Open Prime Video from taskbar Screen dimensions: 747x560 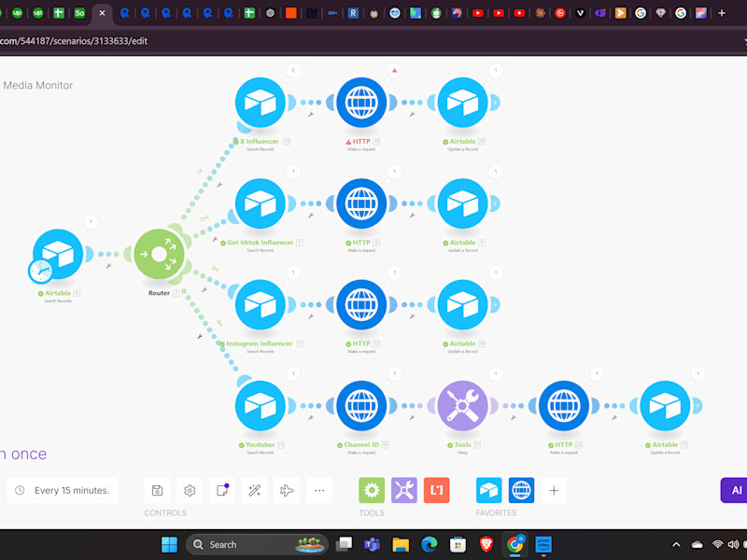click(543, 544)
